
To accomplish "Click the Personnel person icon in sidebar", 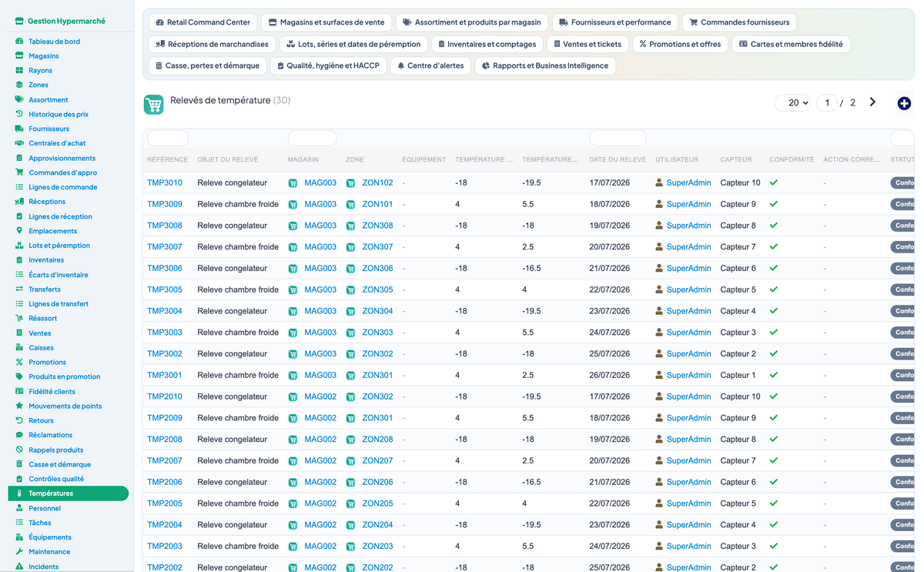I will tap(19, 508).
